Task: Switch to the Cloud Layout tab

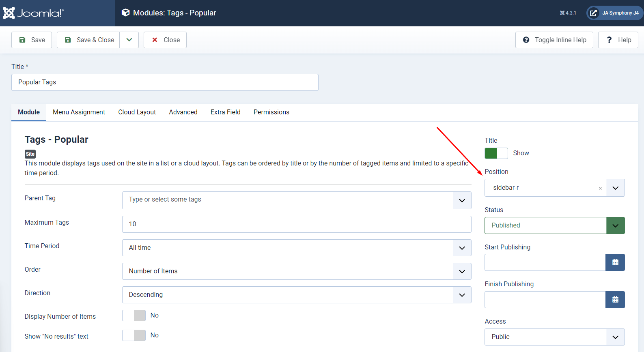Action: coord(137,112)
